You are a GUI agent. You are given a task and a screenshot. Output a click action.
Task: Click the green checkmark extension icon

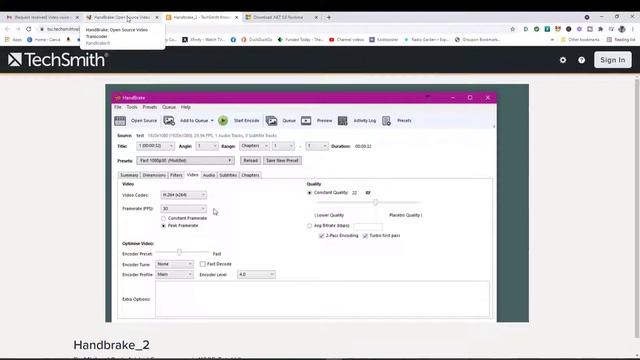pos(536,29)
